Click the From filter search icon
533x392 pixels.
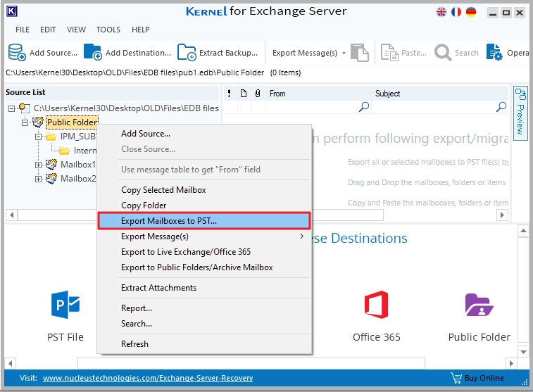[364, 107]
